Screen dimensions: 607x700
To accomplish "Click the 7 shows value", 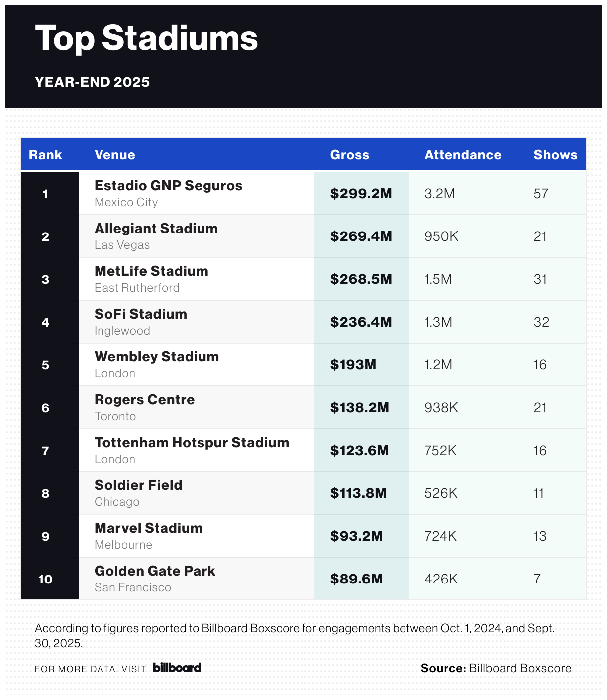I will click(x=537, y=579).
